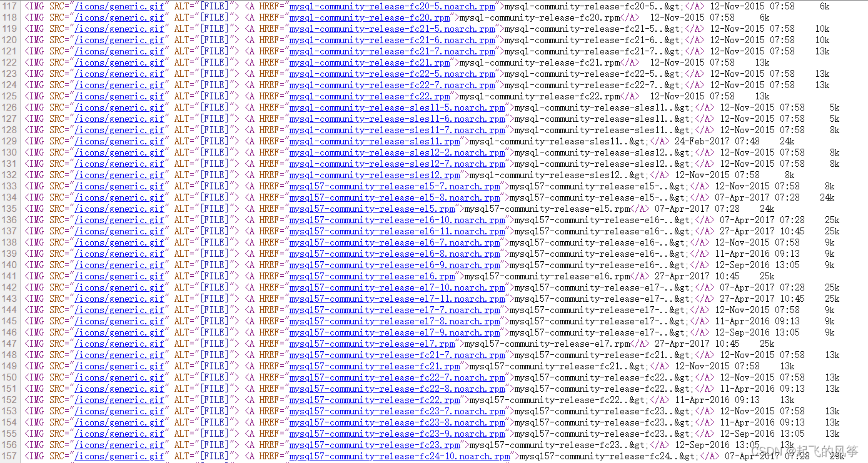This screenshot has height=463, width=868.
Task: Follow href mysql-community-release-fc21-6.noarch.rpm
Action: tap(392, 40)
